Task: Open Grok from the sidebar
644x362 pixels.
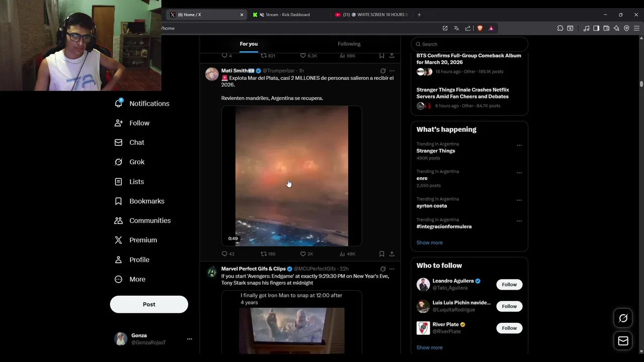Action: [x=129, y=162]
